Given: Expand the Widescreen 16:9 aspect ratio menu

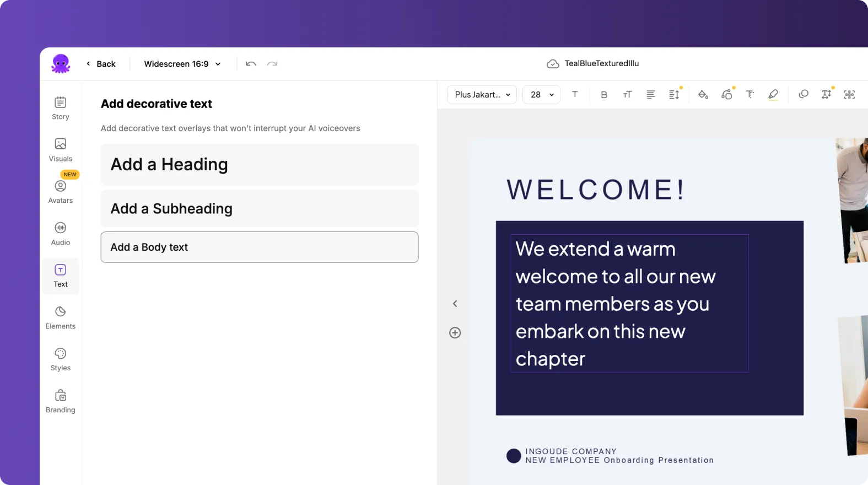Looking at the screenshot, I should [x=182, y=64].
